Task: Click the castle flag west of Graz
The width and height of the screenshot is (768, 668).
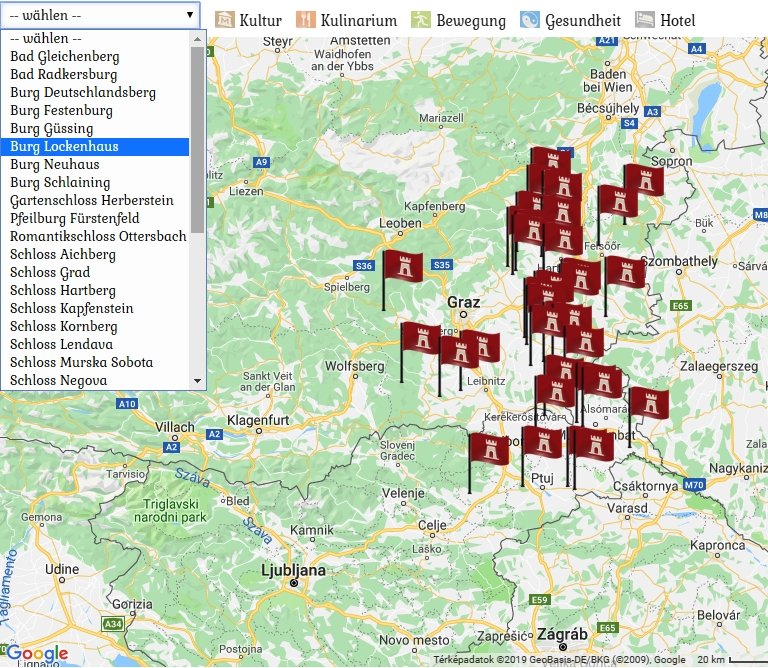Action: click(403, 268)
